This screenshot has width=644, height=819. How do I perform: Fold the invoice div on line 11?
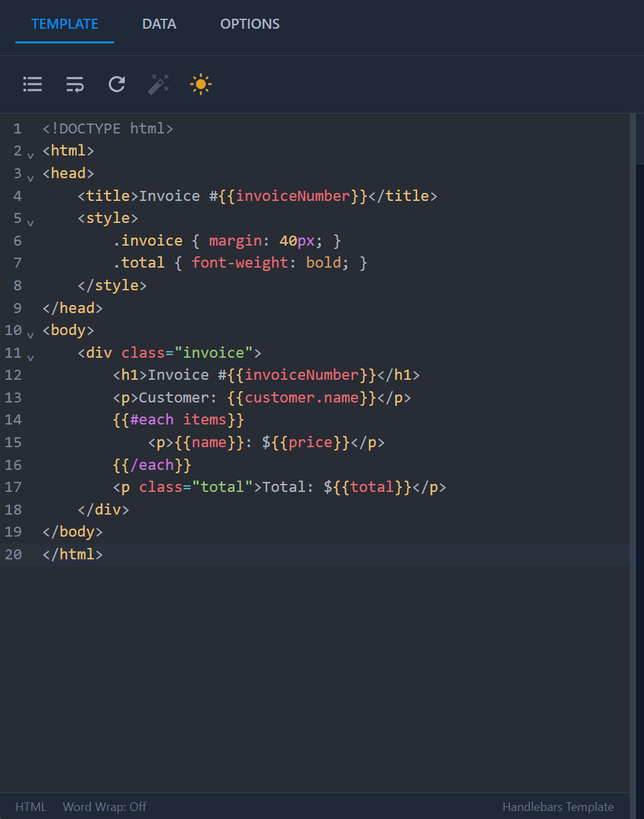coord(30,356)
